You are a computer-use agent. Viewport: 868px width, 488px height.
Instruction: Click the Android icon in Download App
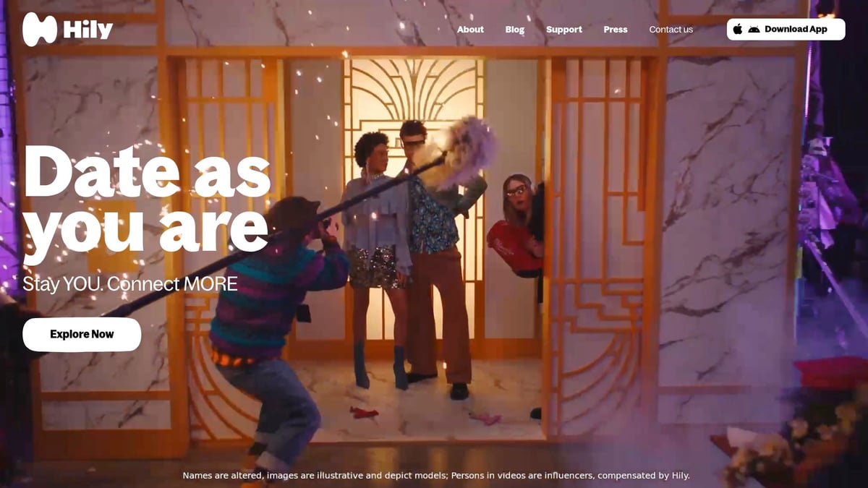[754, 30]
